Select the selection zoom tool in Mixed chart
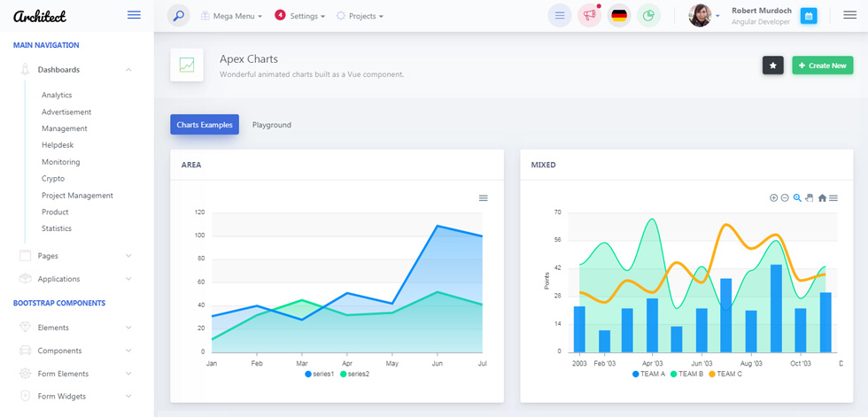 [797, 198]
